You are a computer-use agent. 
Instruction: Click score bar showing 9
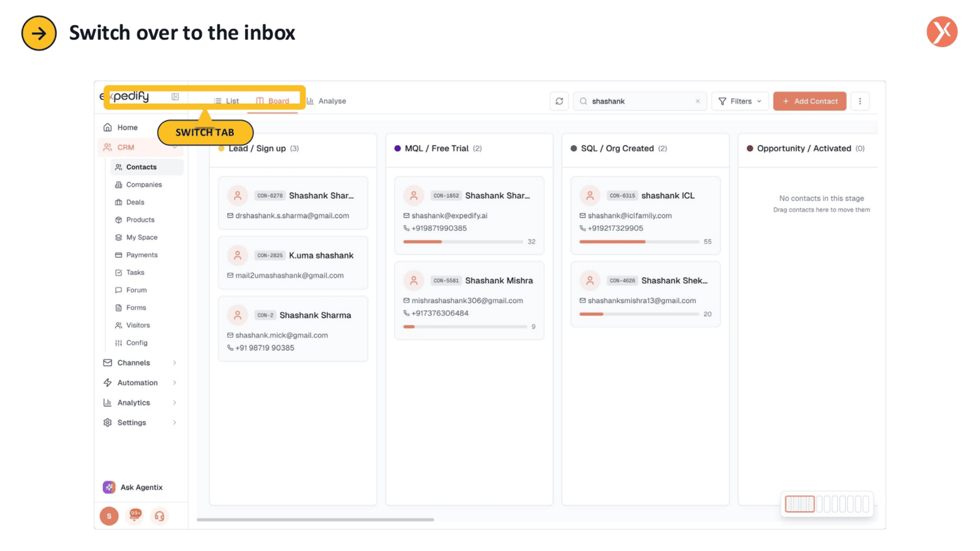point(465,327)
